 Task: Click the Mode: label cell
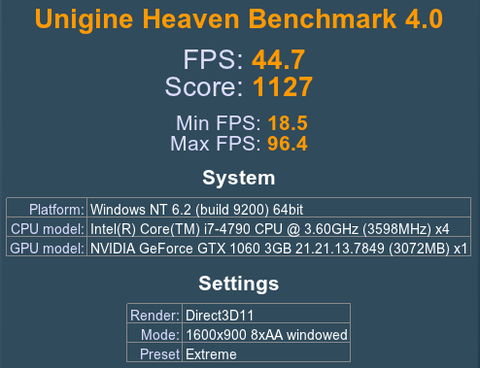(x=155, y=333)
